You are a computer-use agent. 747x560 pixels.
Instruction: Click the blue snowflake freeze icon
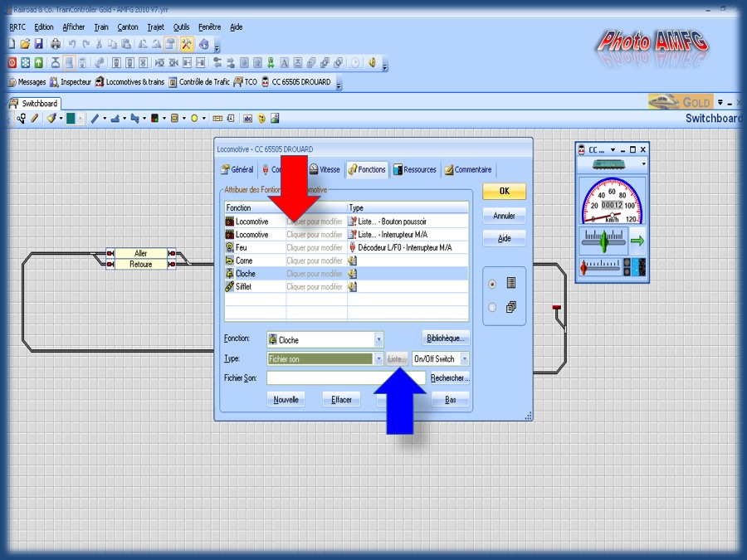(25, 63)
